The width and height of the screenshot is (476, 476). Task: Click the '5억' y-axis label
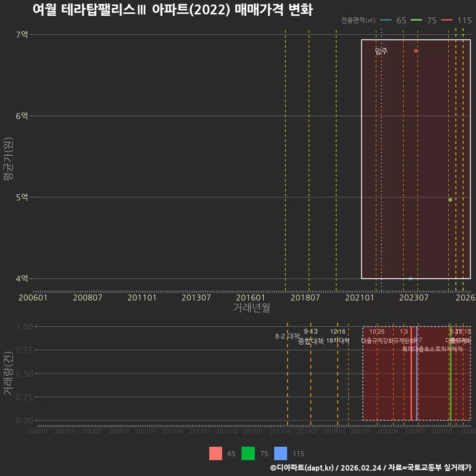pos(22,197)
